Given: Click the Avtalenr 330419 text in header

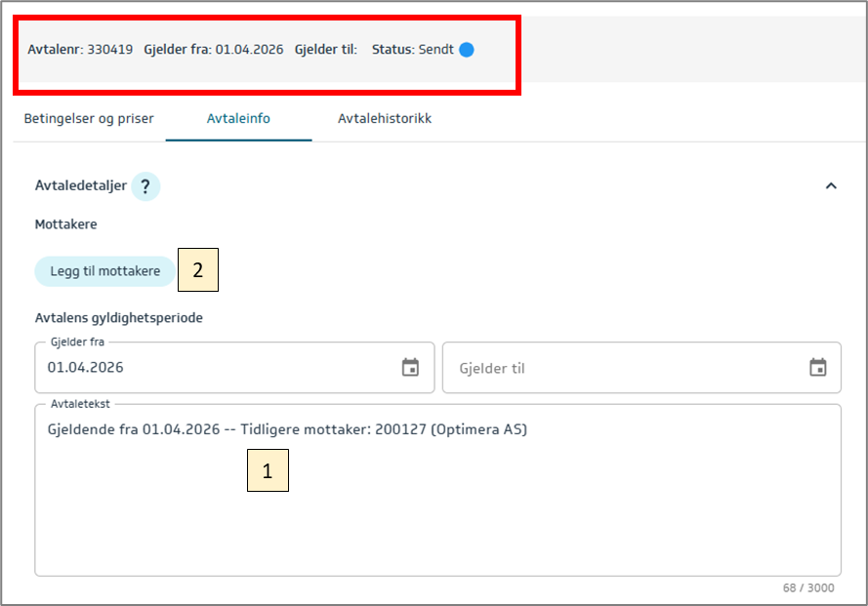Looking at the screenshot, I should (80, 50).
